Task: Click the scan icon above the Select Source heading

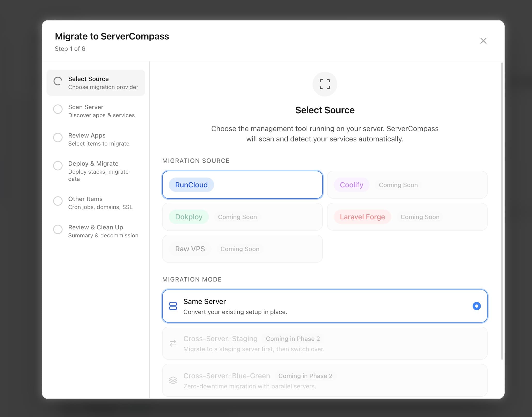Action: (x=325, y=84)
